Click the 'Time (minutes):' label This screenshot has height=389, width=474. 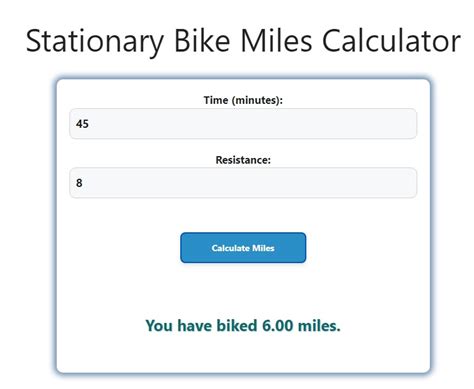(243, 100)
